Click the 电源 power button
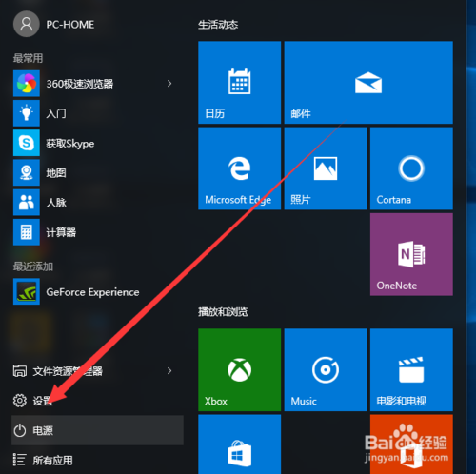Screen dimensions: 476x474 point(97,430)
